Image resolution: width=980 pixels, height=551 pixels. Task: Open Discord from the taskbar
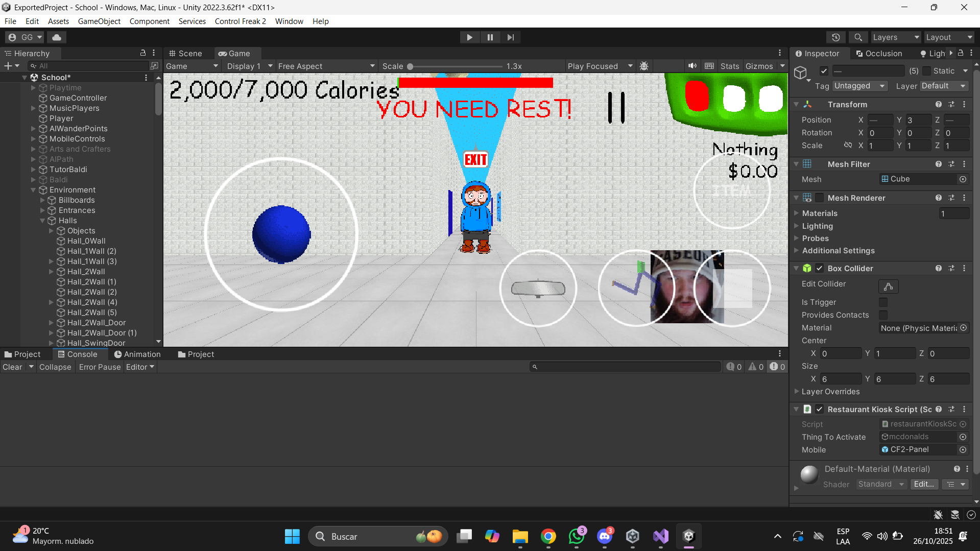pyautogui.click(x=605, y=536)
